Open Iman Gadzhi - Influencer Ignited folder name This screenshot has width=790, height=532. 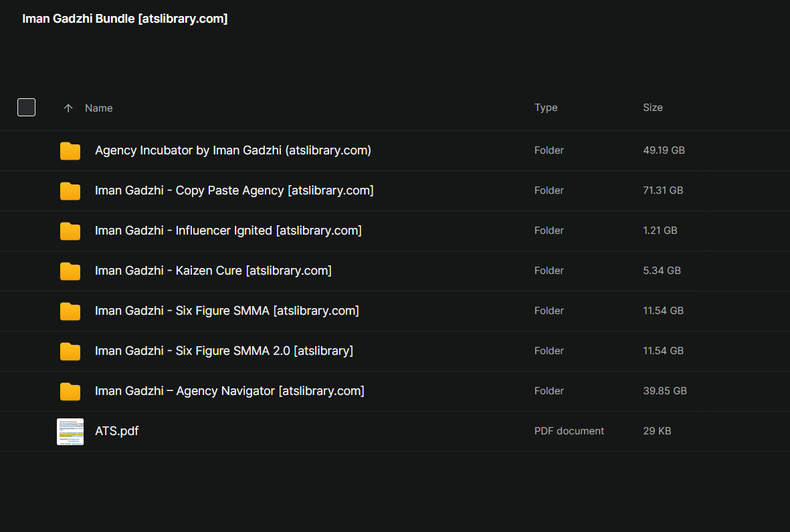(228, 231)
